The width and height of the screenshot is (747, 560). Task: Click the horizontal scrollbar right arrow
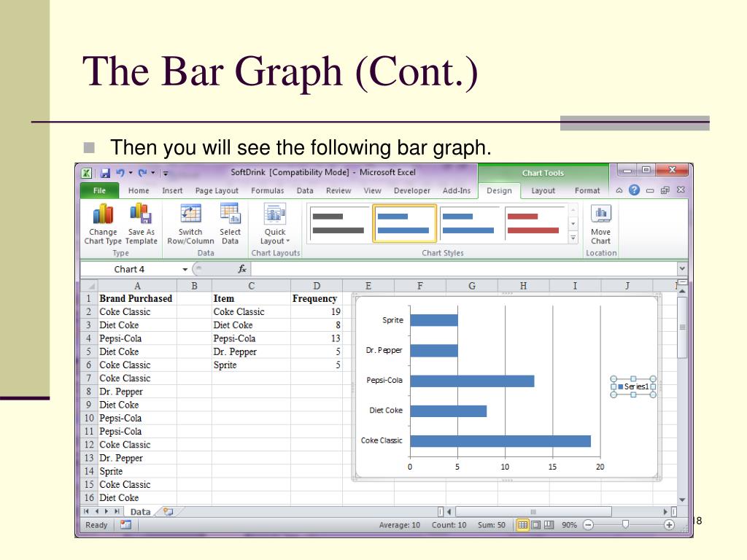[665, 511]
